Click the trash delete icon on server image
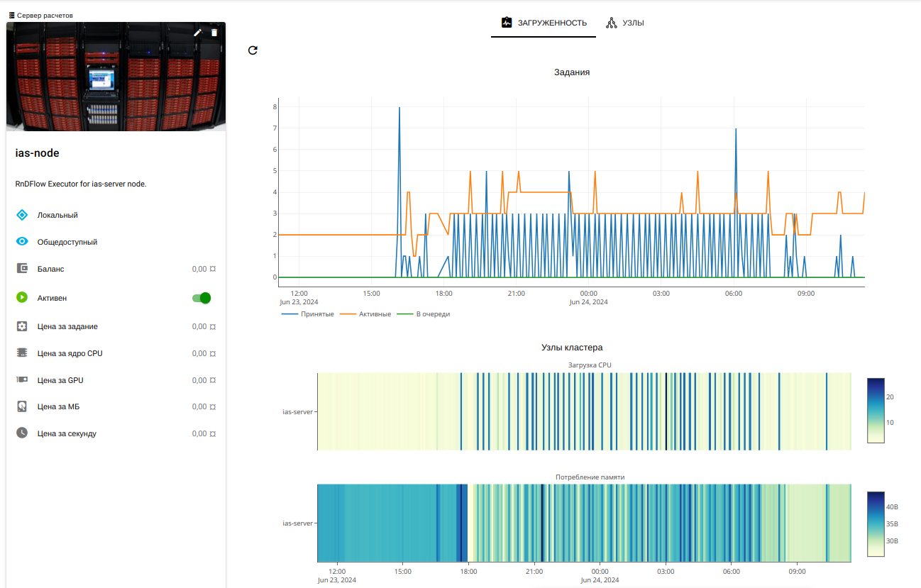Screen dimensions: 921x588 [x=214, y=33]
